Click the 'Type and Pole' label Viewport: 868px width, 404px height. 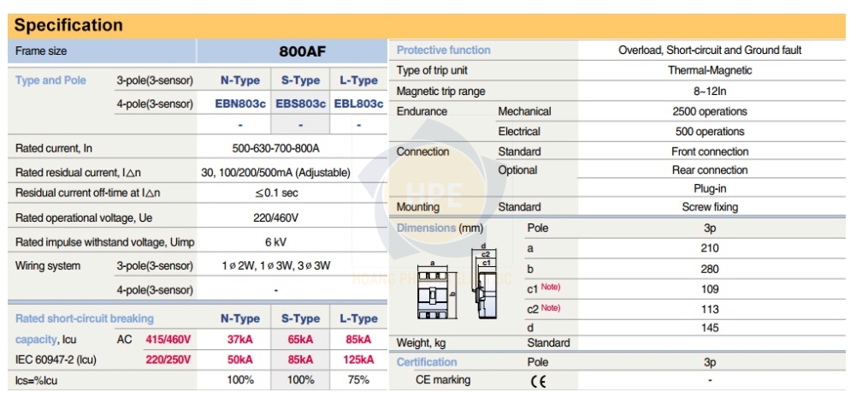tap(50, 80)
